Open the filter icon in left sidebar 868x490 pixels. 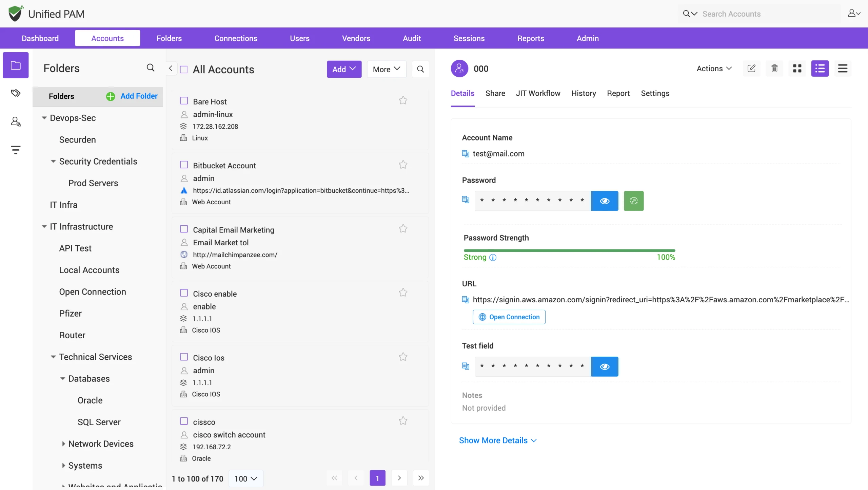tap(16, 150)
